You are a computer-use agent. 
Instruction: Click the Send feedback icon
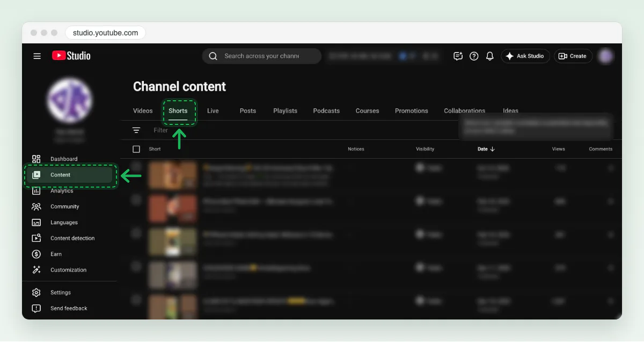[36, 308]
